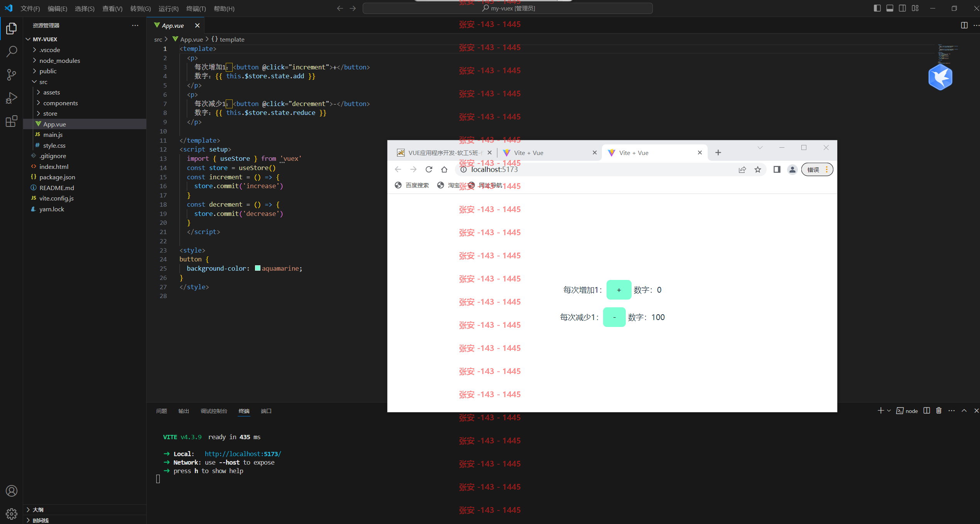This screenshot has width=980, height=524.
Task: Open the browser profile avatar
Action: pos(792,169)
